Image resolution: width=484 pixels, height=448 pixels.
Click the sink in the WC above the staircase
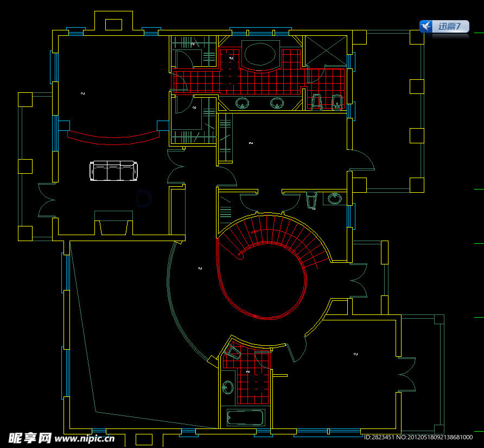point(335,198)
